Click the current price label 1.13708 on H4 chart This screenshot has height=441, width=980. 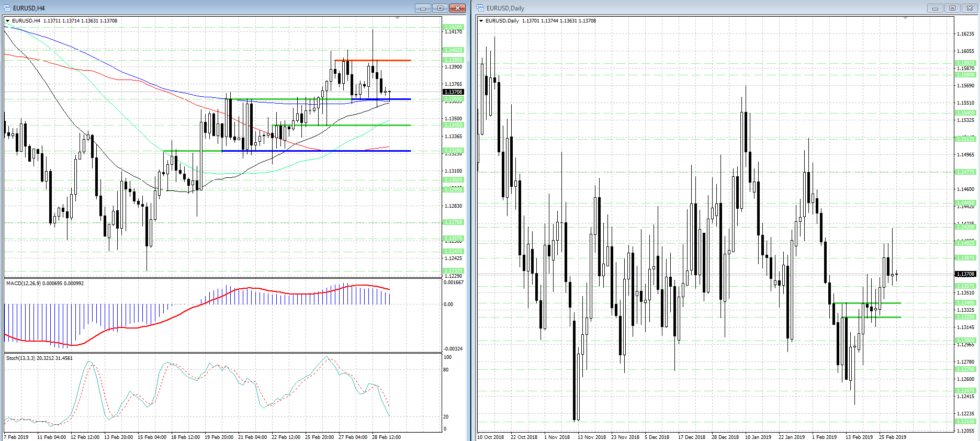point(453,92)
